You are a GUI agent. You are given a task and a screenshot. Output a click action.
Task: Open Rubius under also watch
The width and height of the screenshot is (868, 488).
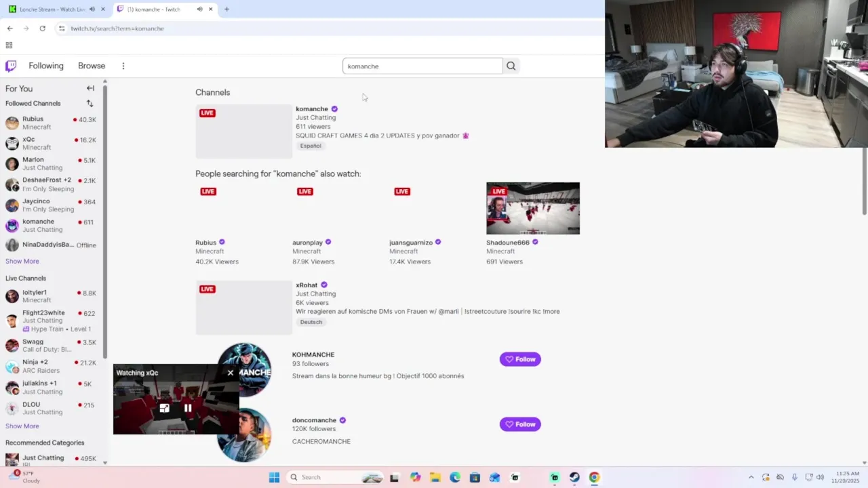205,243
